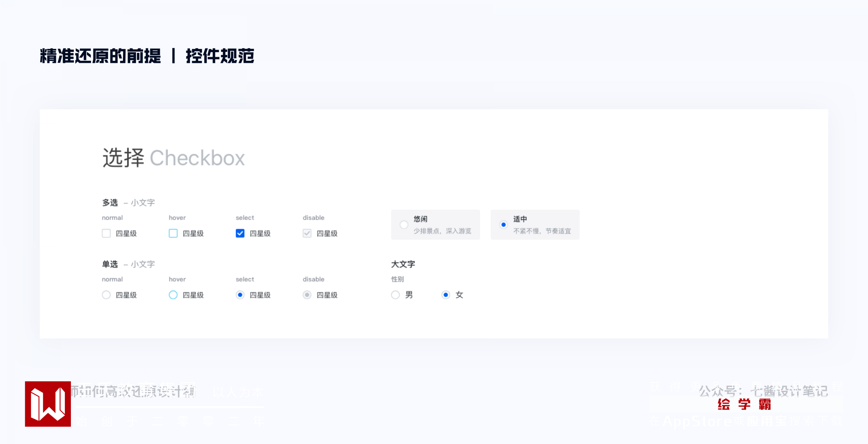Screen dimensions: 868x444
Task: Click the 大文字 section label
Action: click(403, 264)
